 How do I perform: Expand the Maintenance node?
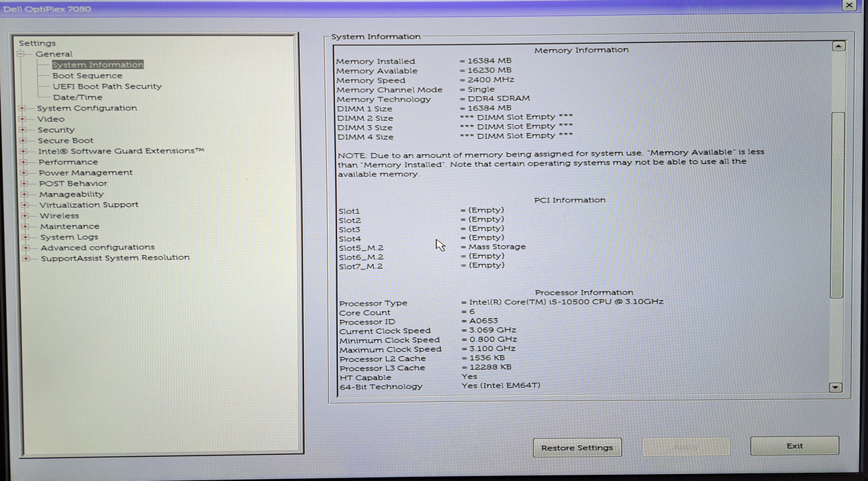coord(25,227)
